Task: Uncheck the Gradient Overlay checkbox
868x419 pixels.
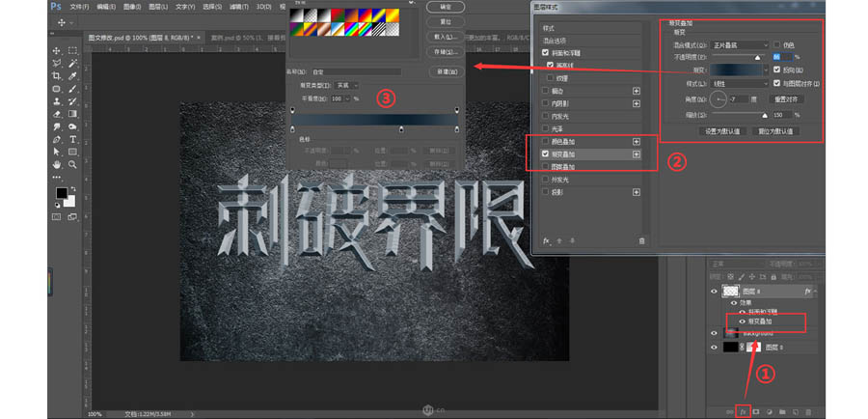Action: [x=547, y=154]
